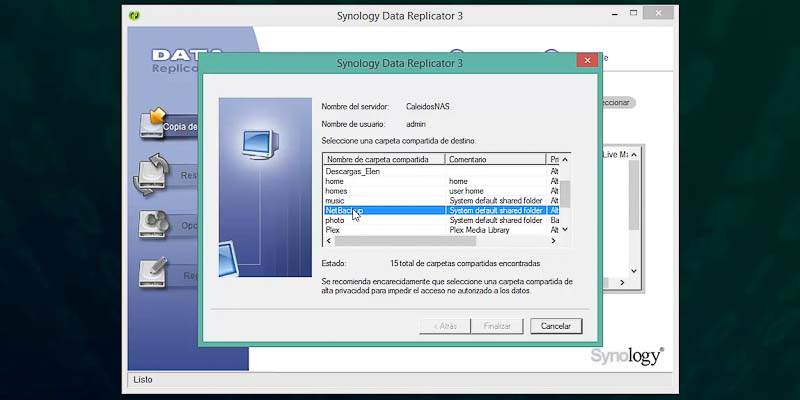Select the photo shared folder row
The width and height of the screenshot is (800, 400).
tap(441, 220)
